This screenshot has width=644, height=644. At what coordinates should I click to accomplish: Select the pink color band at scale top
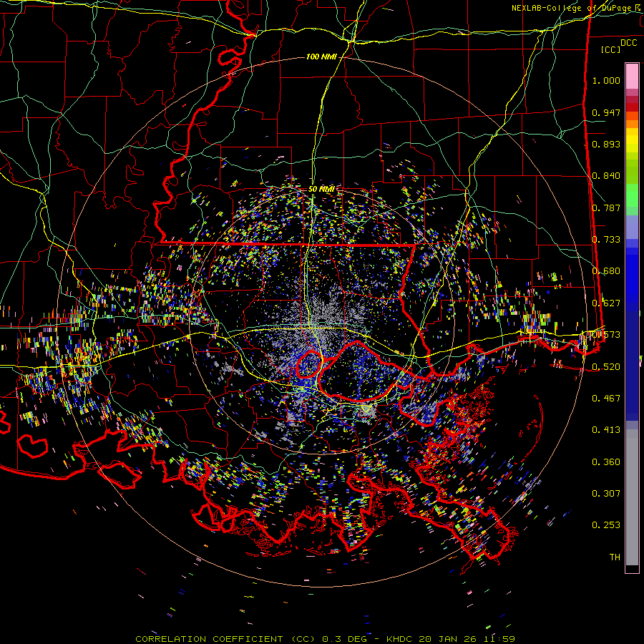(632, 76)
